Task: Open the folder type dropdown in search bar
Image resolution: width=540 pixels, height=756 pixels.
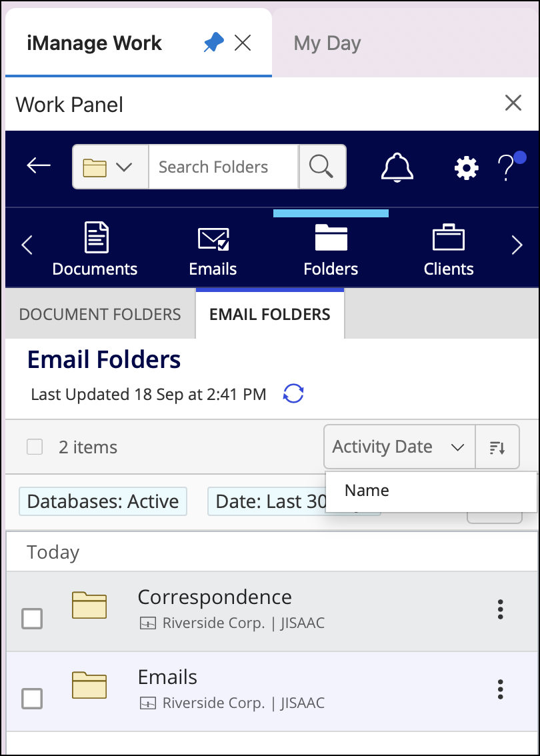Action: [x=110, y=166]
